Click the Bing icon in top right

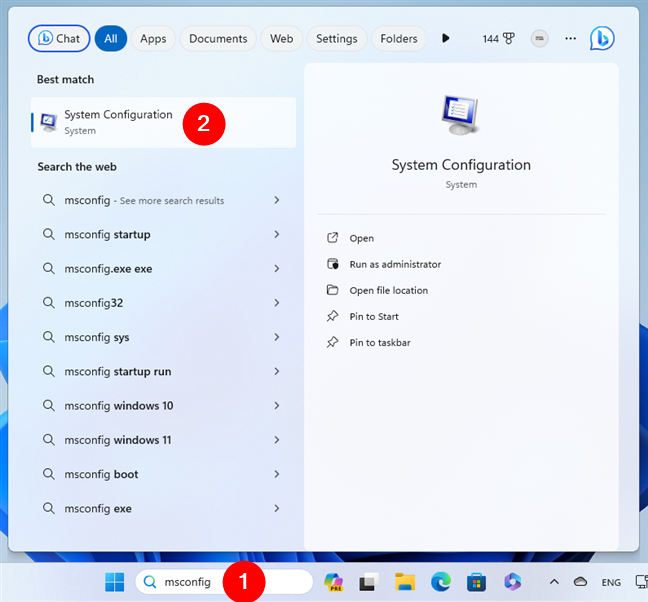click(601, 39)
